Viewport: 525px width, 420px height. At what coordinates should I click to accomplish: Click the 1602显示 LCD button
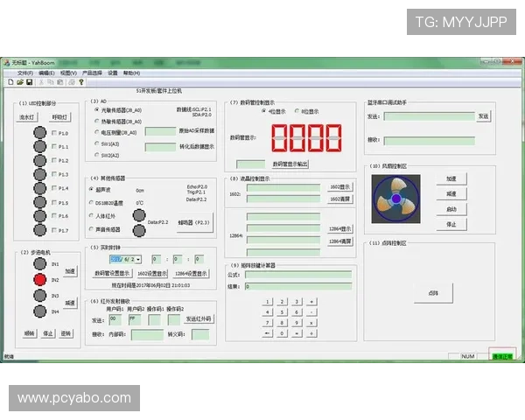coord(340,186)
